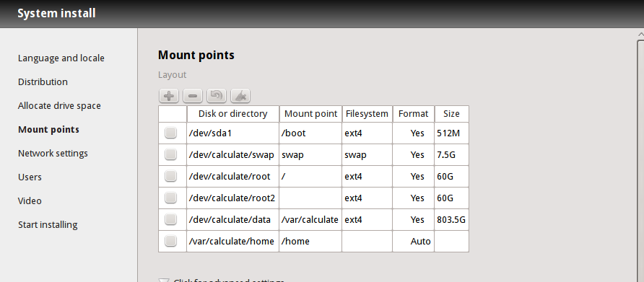Go to Start installing step
644x282 pixels.
[x=48, y=225]
